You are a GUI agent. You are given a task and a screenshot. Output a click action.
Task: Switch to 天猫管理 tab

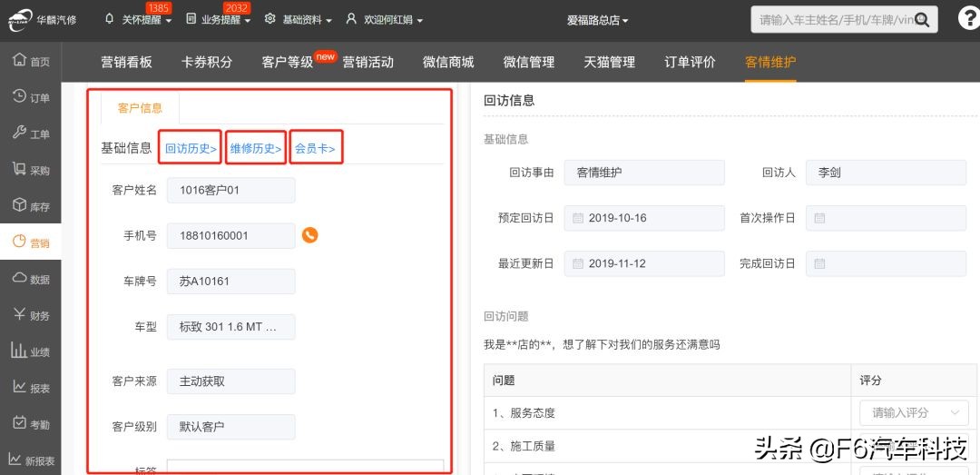(610, 62)
